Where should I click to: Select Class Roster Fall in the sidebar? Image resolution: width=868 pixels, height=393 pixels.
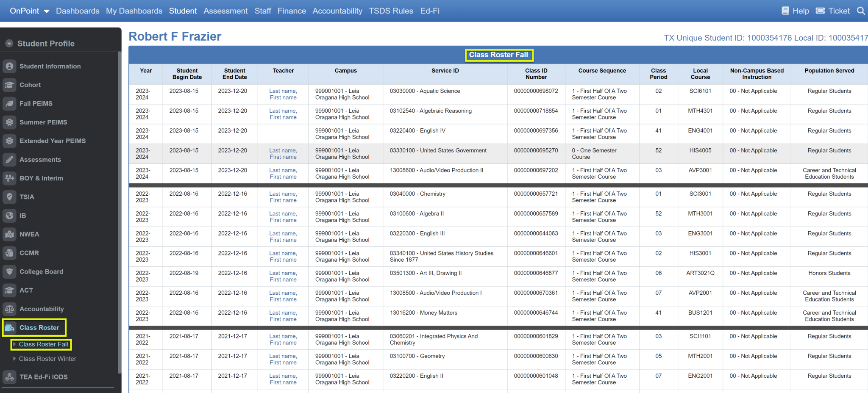(x=44, y=344)
